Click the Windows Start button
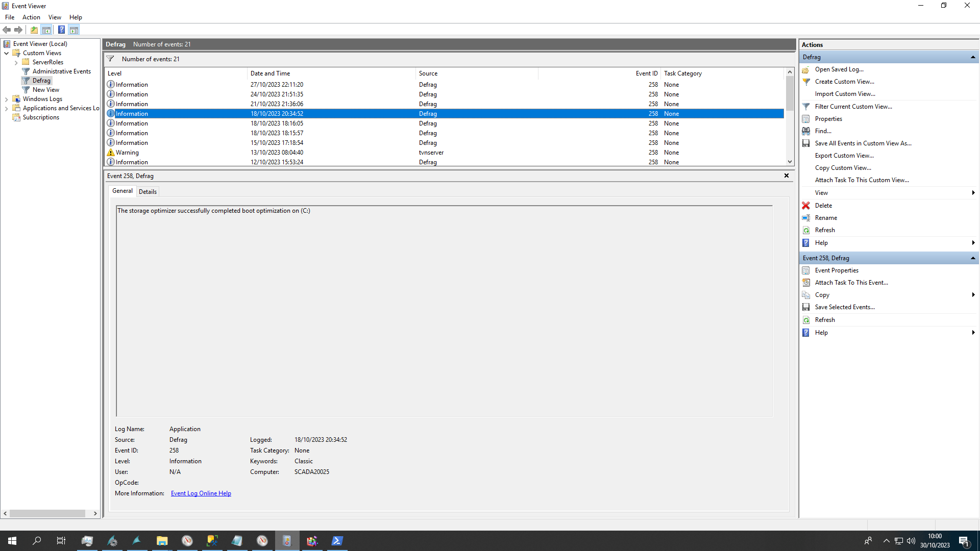 tap(12, 541)
